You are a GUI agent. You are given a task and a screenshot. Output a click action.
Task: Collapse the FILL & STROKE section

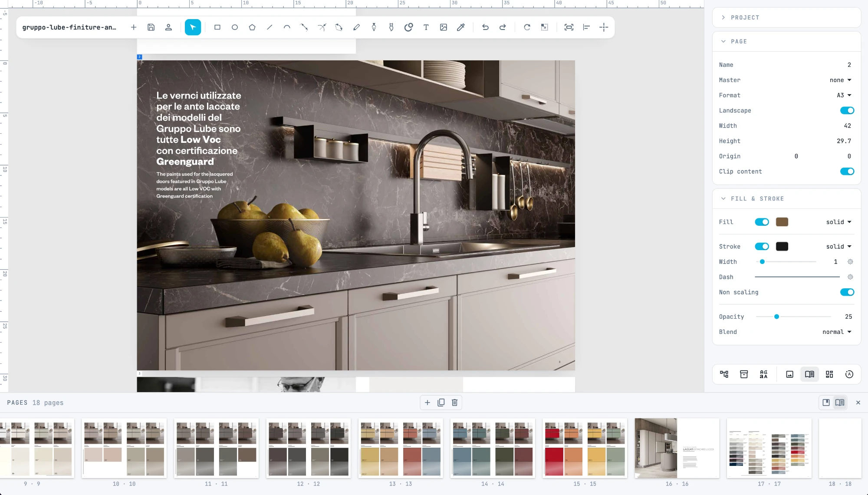pyautogui.click(x=786, y=198)
